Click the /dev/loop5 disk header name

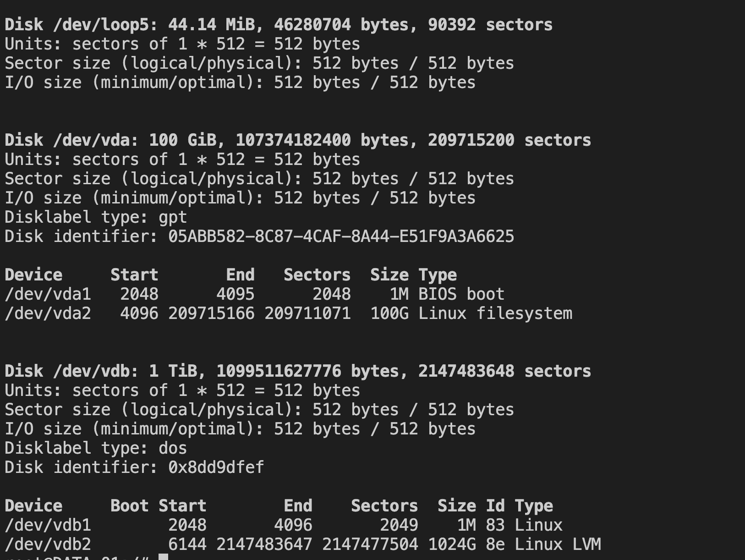pyautogui.click(x=105, y=25)
